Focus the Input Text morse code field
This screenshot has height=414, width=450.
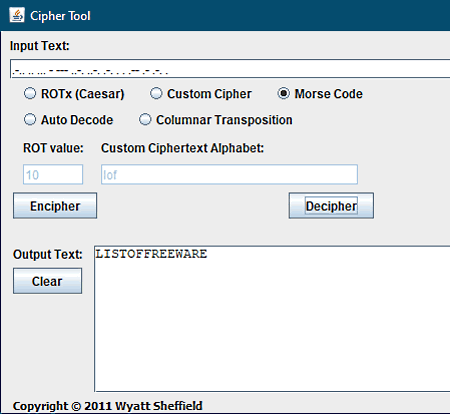pos(230,69)
